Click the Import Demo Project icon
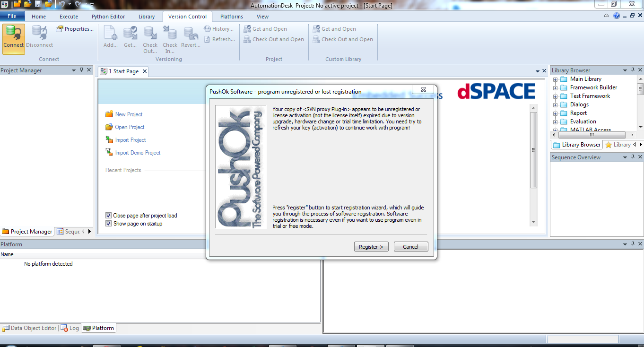 [109, 152]
